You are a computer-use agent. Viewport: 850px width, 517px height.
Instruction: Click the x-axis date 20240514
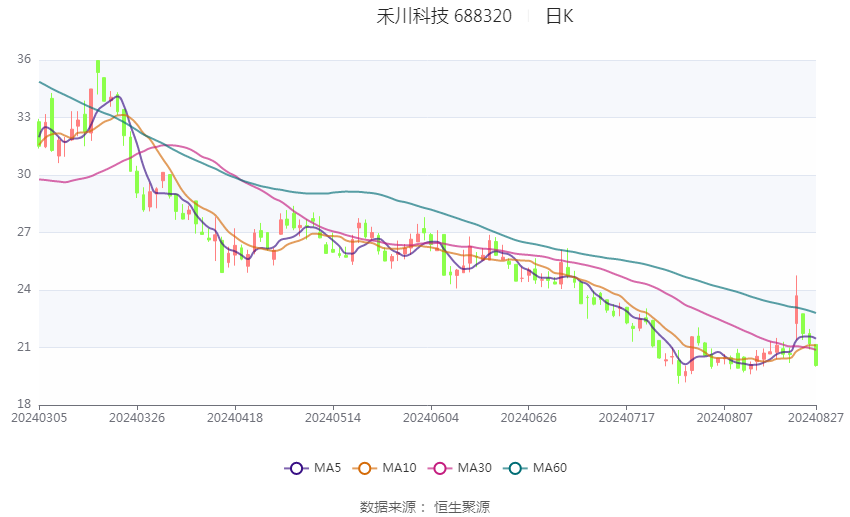pos(333,418)
